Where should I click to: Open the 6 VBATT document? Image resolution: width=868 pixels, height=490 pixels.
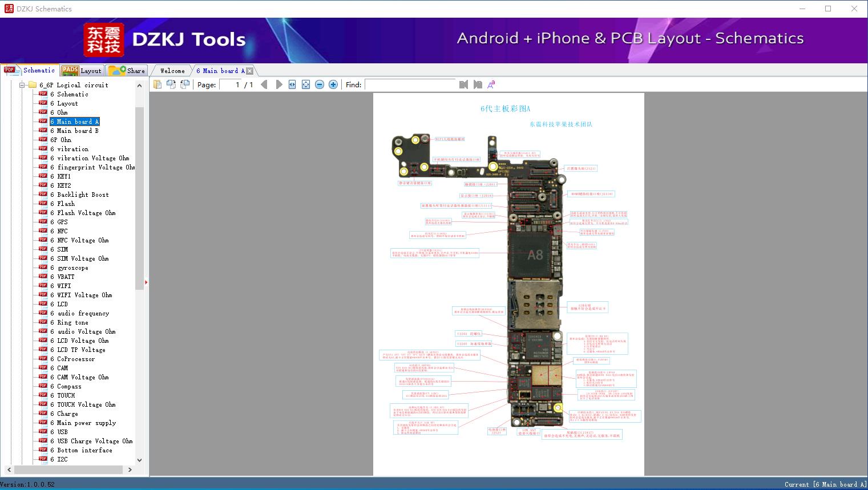point(62,277)
